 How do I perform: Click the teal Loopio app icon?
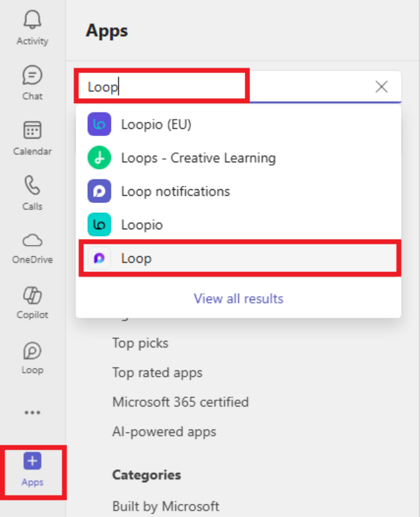pos(99,225)
